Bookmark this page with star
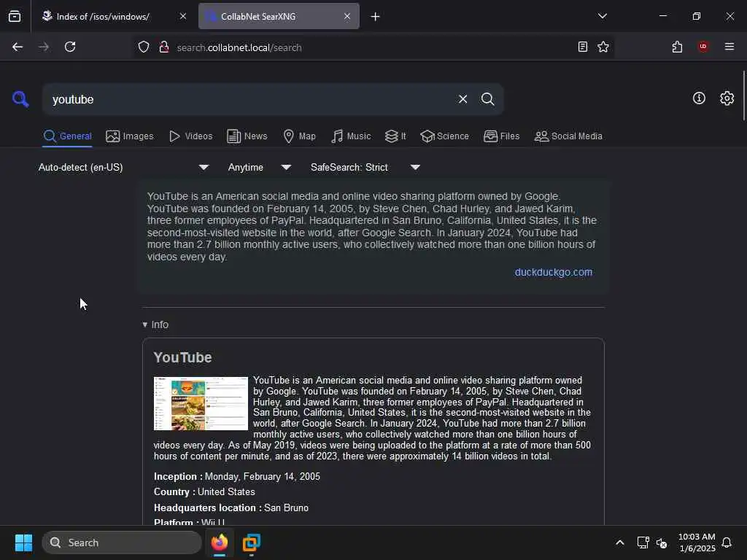747x560 pixels. tap(603, 47)
